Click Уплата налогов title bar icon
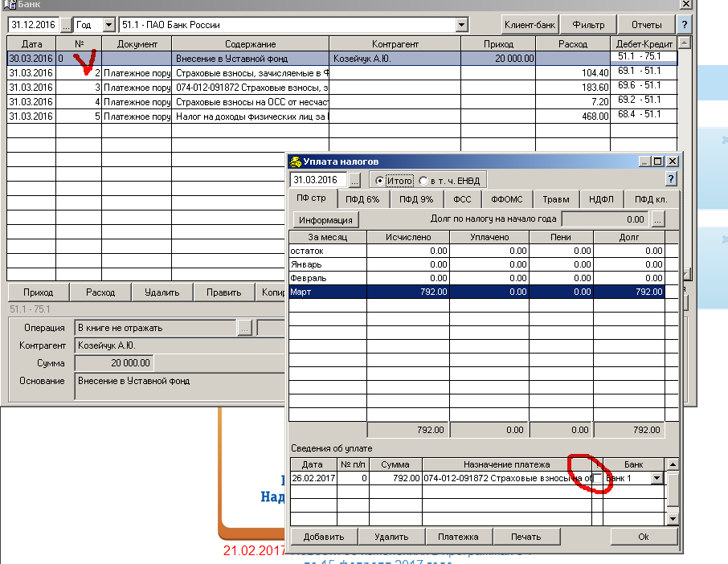This screenshot has width=728, height=564. [x=296, y=161]
